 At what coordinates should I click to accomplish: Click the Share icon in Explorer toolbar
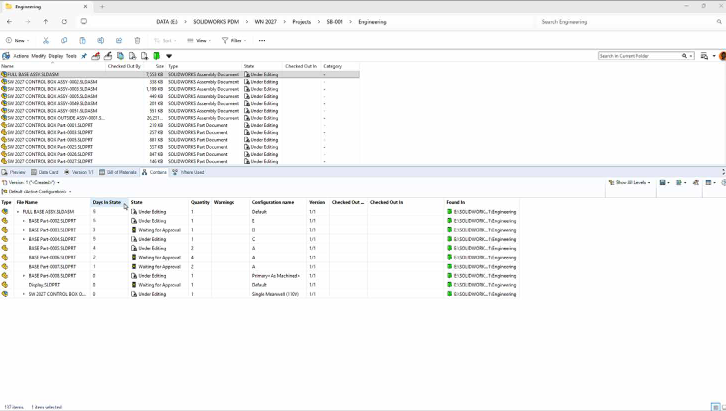pos(119,41)
